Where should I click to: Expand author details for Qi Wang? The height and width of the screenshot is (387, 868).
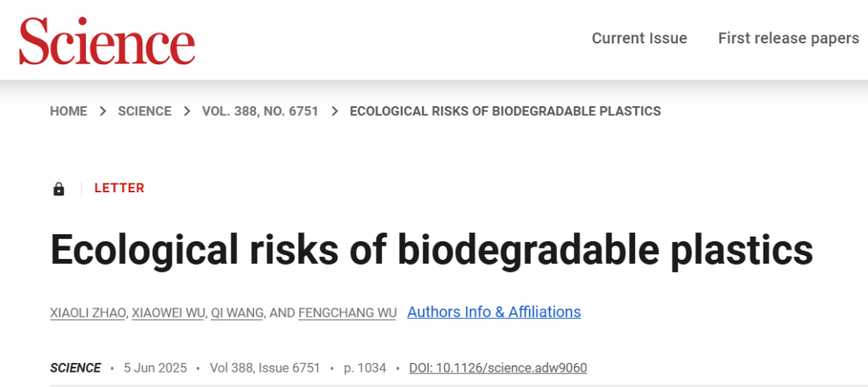(x=237, y=313)
